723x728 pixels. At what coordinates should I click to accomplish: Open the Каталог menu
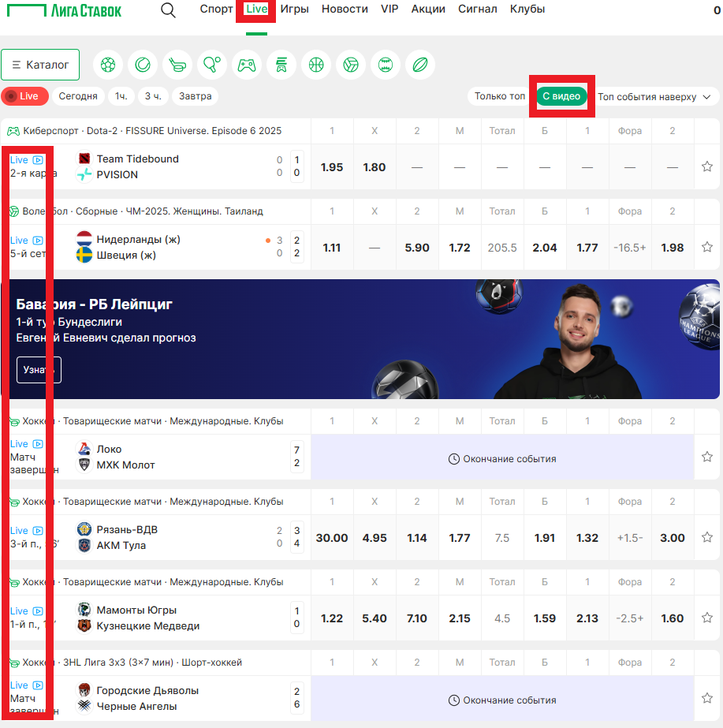click(40, 65)
